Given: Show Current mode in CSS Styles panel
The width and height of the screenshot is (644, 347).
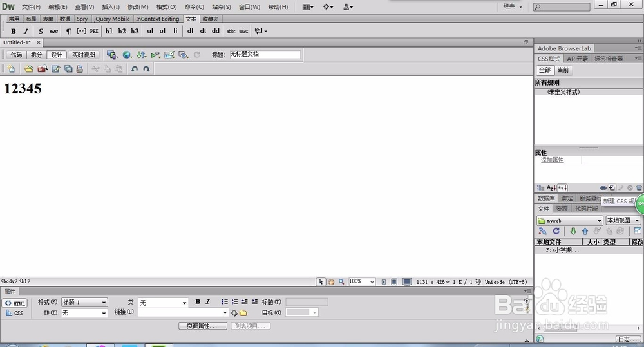Looking at the screenshot, I should (x=563, y=70).
